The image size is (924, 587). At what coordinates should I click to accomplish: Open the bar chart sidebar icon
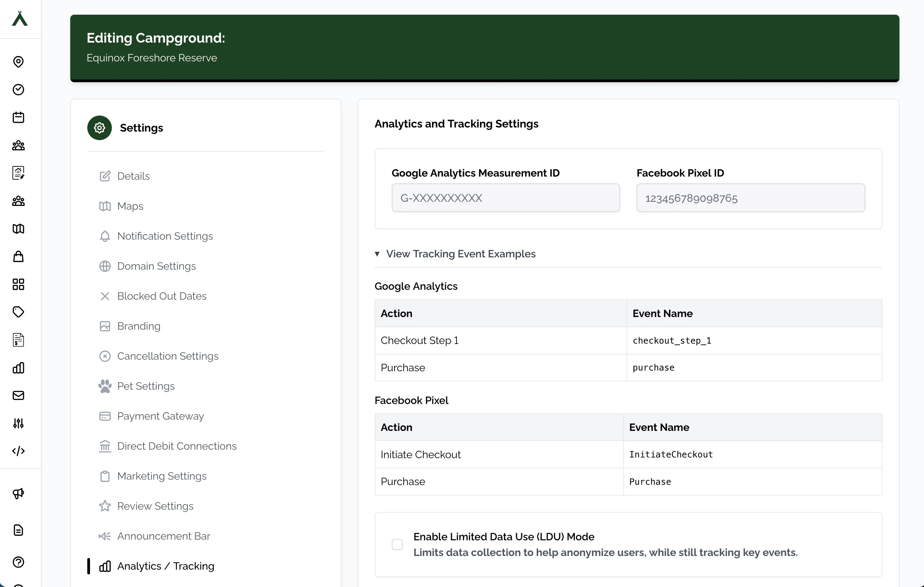click(x=18, y=368)
